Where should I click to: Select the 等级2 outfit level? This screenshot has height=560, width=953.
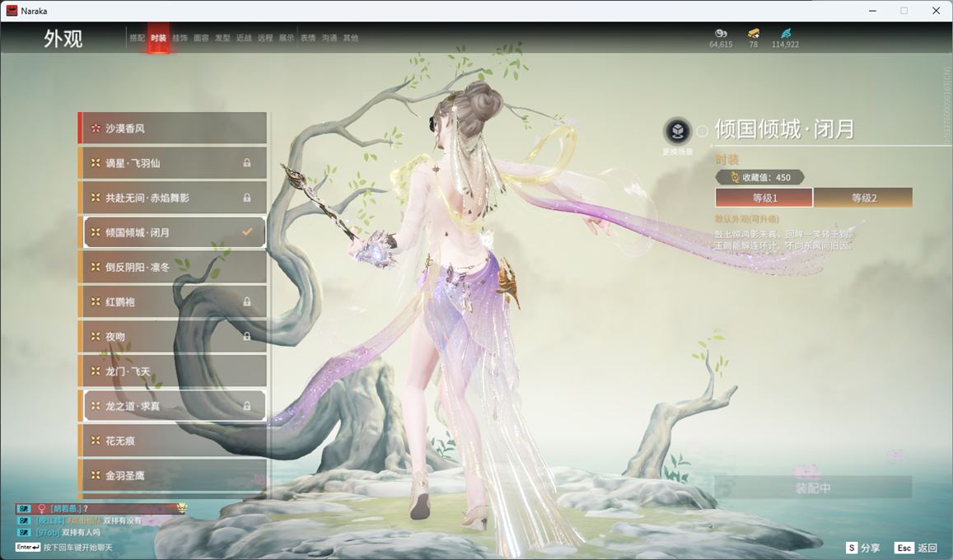point(863,198)
